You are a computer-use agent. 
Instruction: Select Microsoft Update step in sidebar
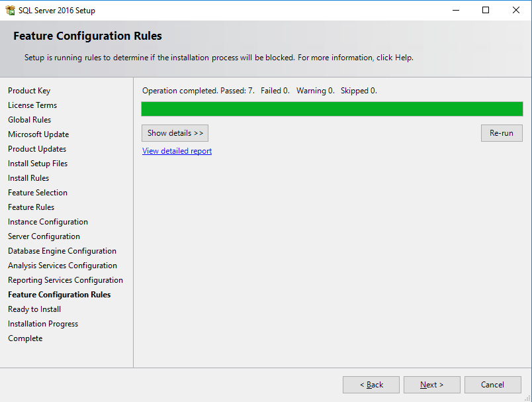coord(38,134)
